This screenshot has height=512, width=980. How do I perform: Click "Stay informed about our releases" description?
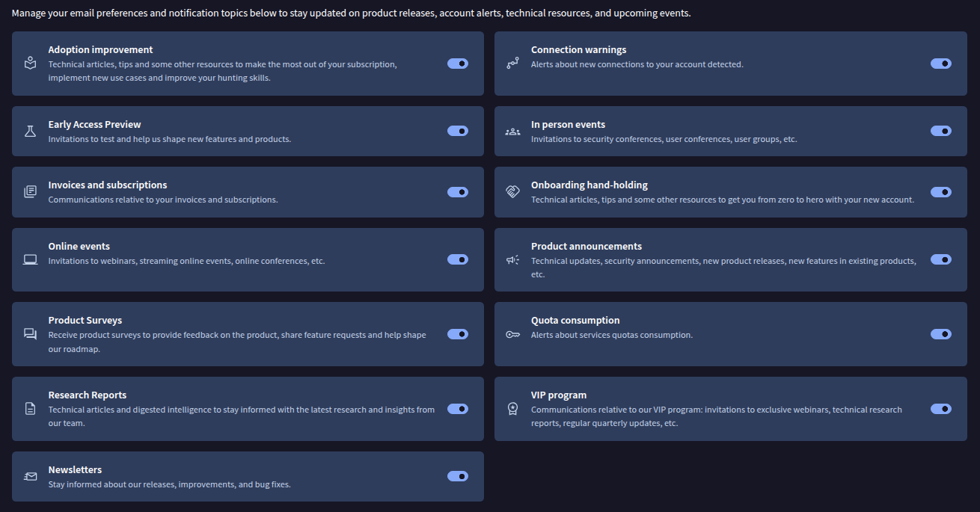pos(170,484)
